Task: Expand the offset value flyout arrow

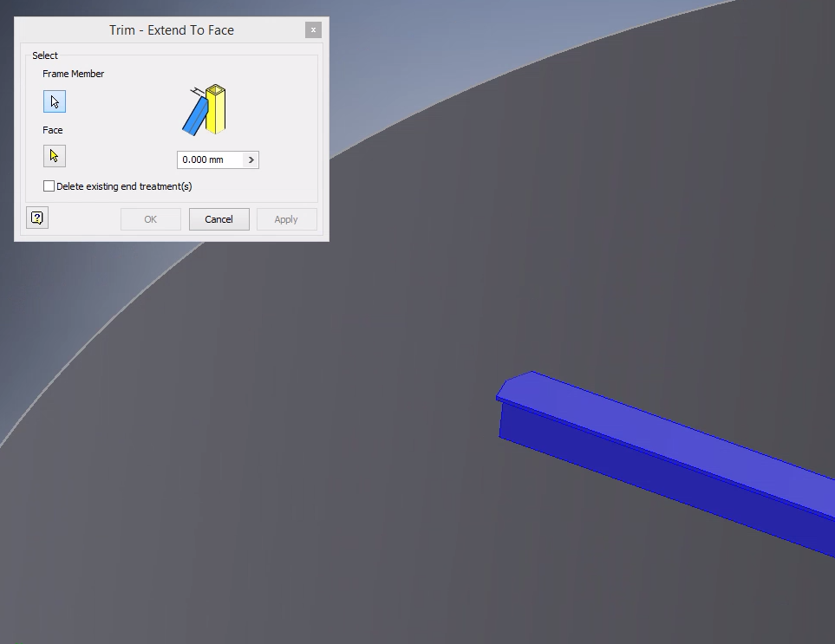Action: tap(251, 159)
